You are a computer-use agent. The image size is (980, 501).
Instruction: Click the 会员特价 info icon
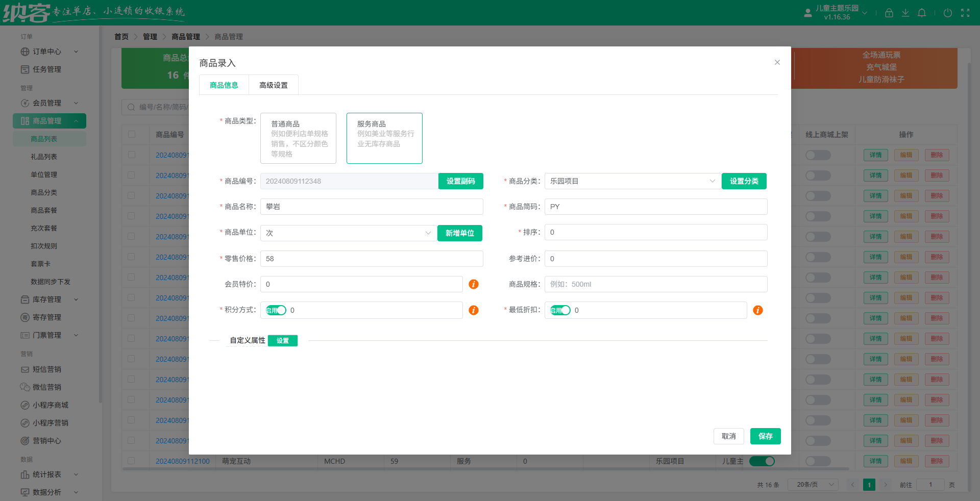click(474, 284)
